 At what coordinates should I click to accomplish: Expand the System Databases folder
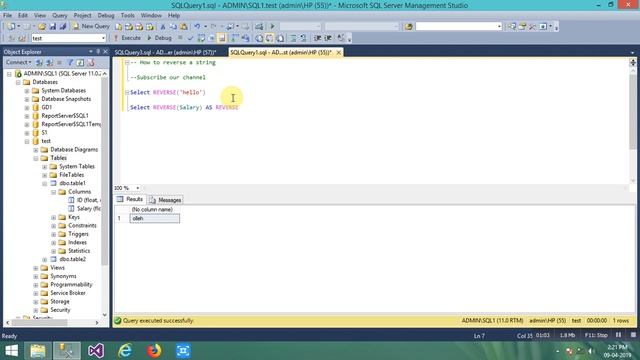(x=27, y=91)
